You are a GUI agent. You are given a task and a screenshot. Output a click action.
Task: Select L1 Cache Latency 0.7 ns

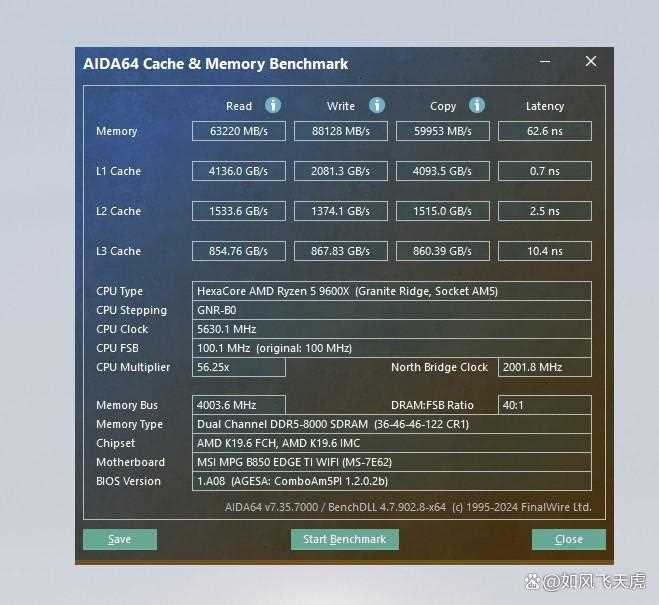pyautogui.click(x=545, y=171)
